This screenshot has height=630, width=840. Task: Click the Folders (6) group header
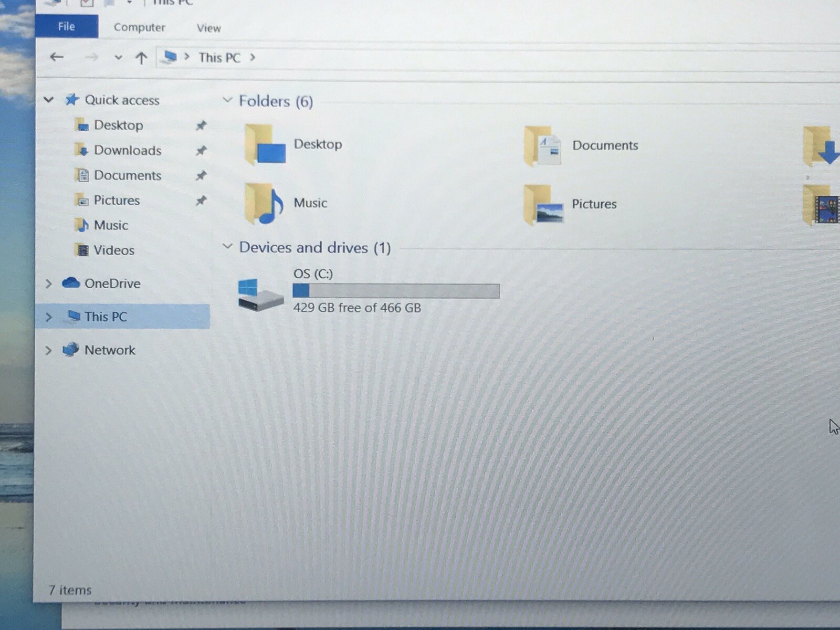point(276,101)
